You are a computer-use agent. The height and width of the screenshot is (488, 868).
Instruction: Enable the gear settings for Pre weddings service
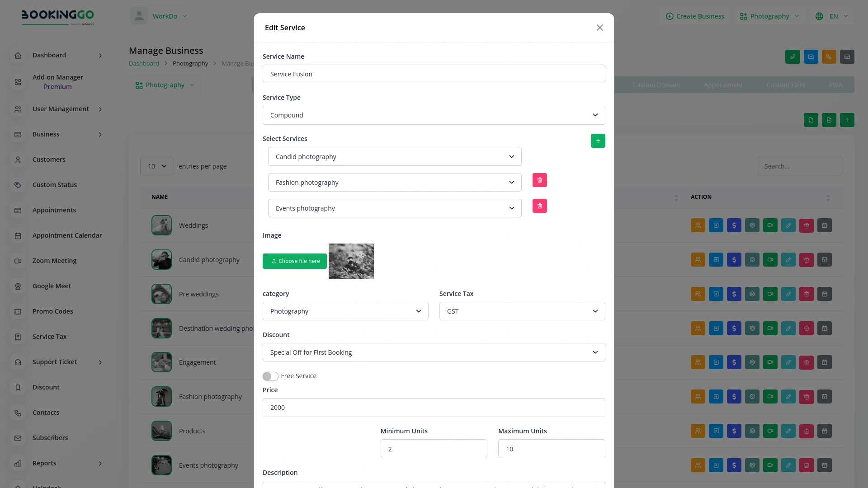(752, 294)
